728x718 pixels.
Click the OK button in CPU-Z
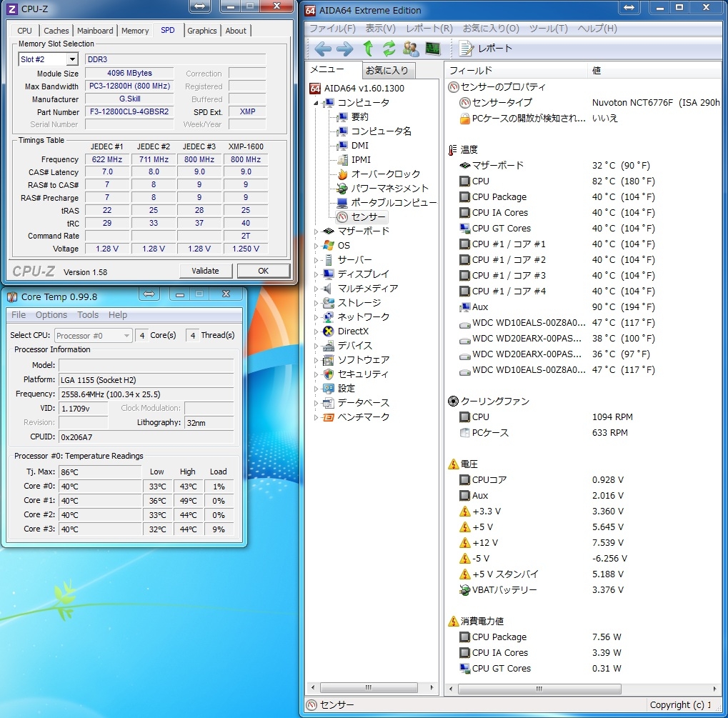click(x=263, y=271)
